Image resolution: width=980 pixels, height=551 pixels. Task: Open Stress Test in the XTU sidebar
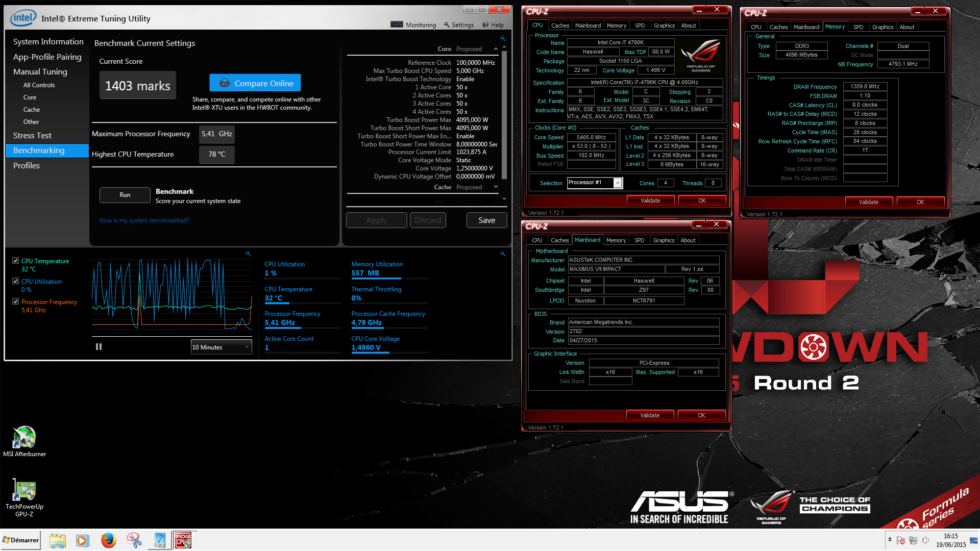tap(33, 136)
